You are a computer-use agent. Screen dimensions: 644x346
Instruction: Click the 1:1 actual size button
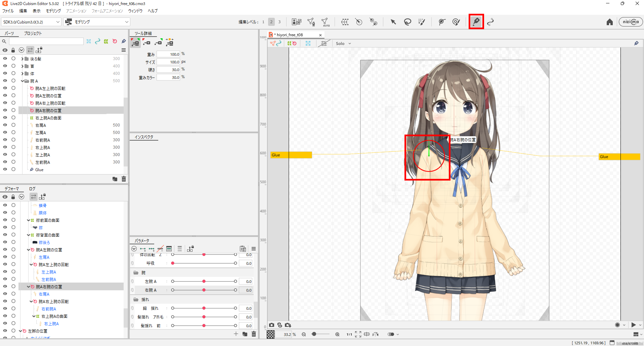tap(349, 334)
